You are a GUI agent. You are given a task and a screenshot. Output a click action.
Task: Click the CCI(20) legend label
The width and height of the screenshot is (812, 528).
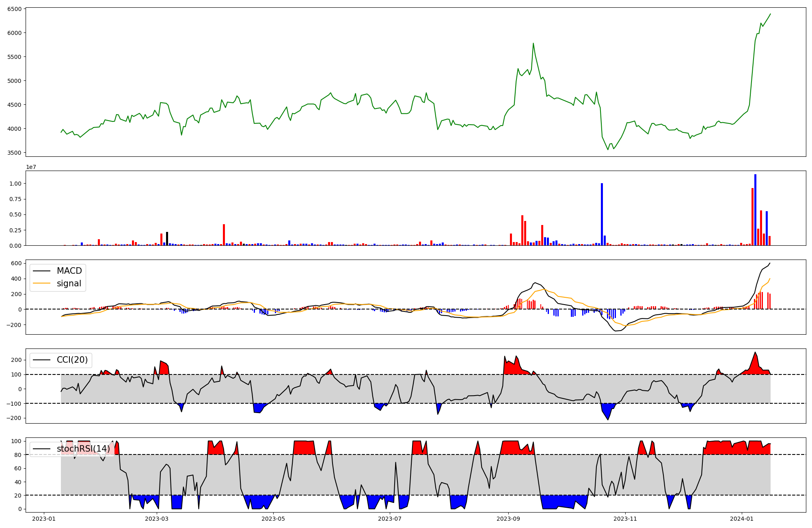point(72,360)
